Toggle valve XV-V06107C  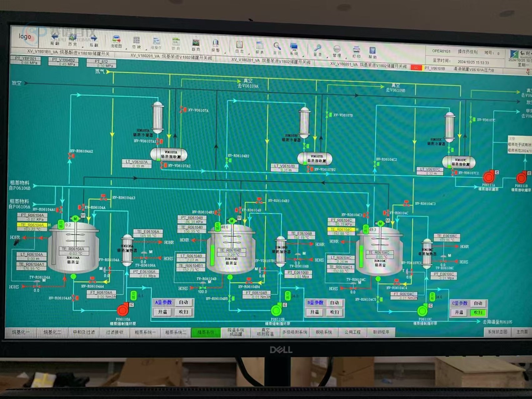pyautogui.click(x=472, y=119)
